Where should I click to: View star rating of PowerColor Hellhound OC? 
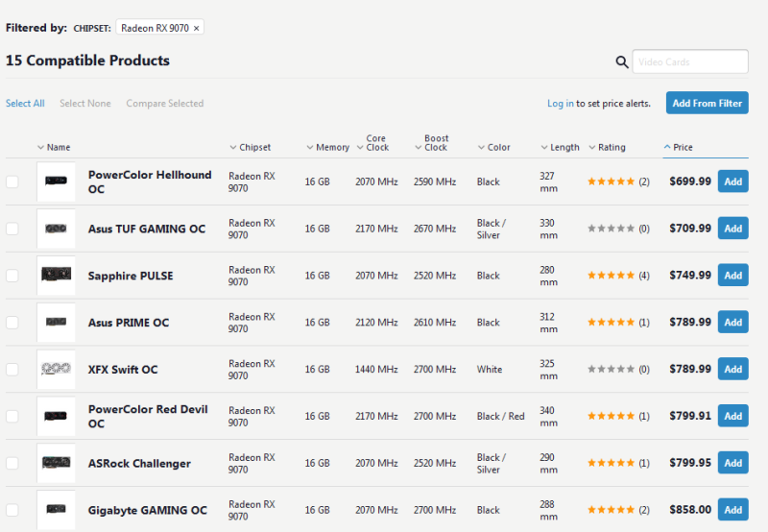coord(611,181)
